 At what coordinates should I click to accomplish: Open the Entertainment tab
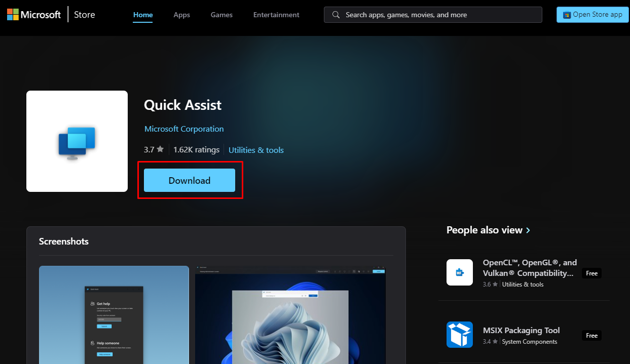(x=276, y=15)
